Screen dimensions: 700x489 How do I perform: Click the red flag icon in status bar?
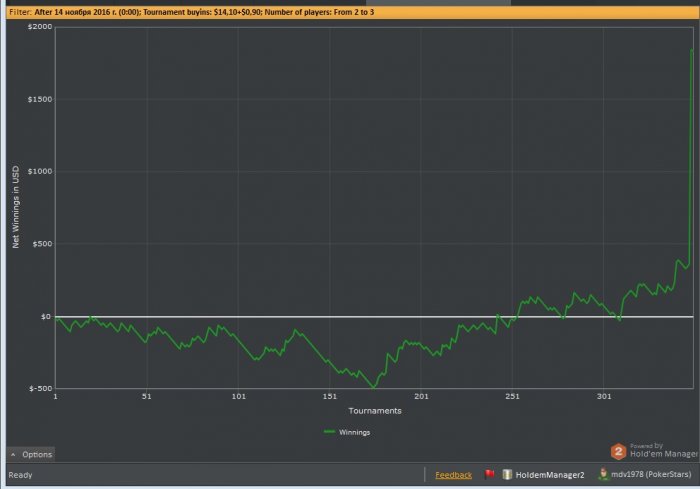(490, 474)
